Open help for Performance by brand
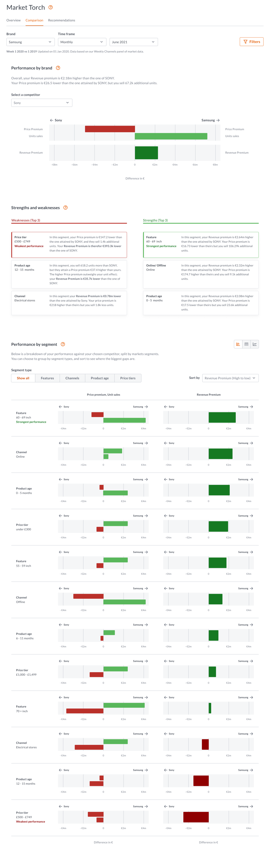The image size is (270, 868). point(58,68)
